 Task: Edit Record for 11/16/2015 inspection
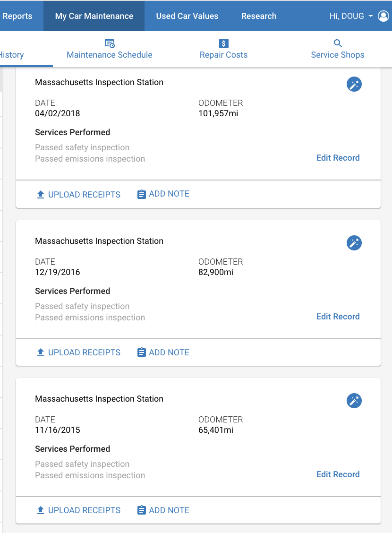coord(338,474)
